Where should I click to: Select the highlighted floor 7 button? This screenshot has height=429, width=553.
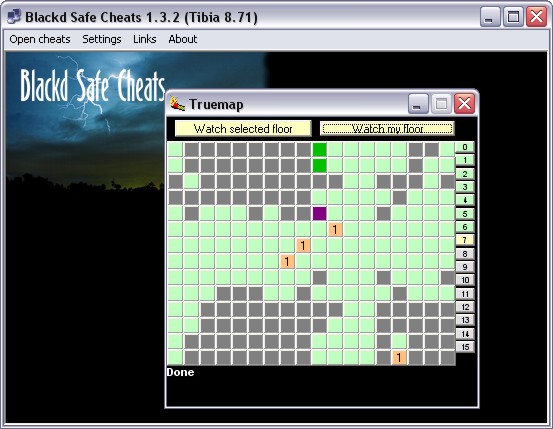[465, 240]
